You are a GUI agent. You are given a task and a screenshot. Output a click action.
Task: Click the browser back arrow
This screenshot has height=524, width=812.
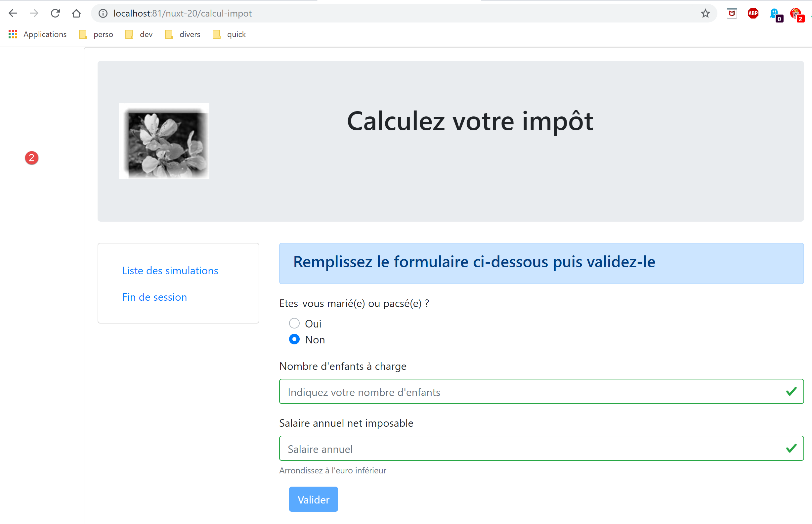[13, 13]
